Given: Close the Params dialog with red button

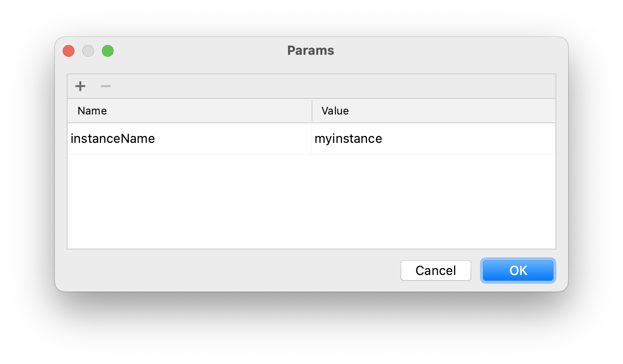Looking at the screenshot, I should click(69, 51).
